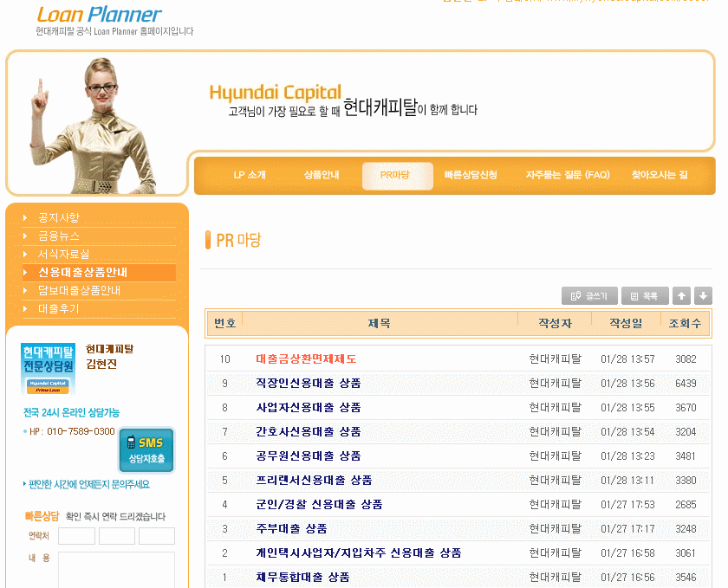Open 찾아오시는 길 directions menu
Viewport: 728px width, 588px height.
coord(660,175)
